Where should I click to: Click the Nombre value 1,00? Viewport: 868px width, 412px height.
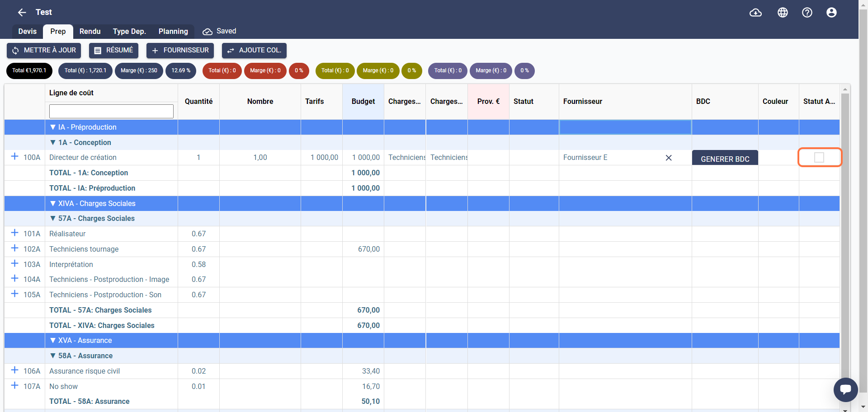click(x=260, y=158)
